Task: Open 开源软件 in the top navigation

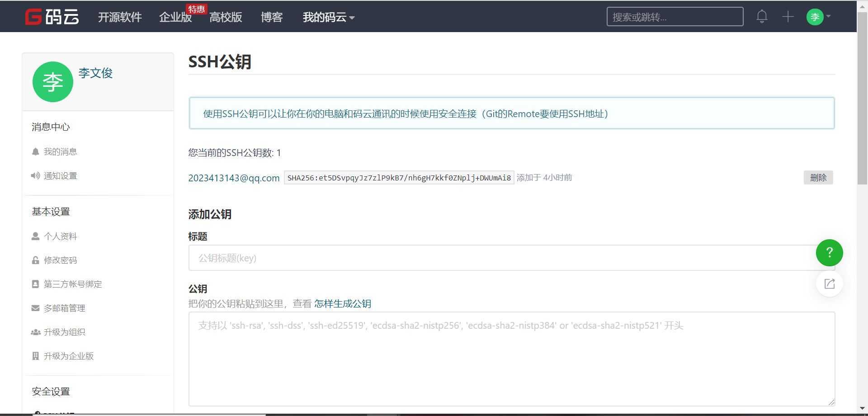Action: click(120, 17)
